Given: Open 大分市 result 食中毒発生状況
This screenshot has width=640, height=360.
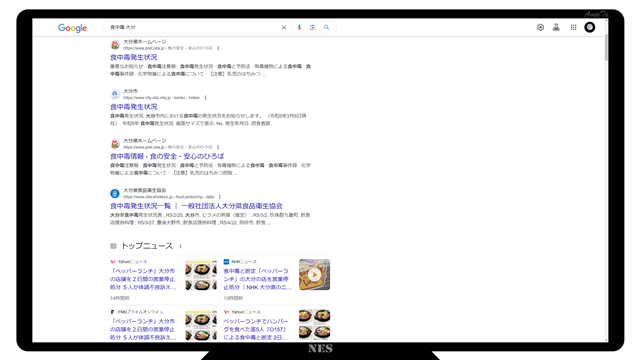Looking at the screenshot, I should [133, 107].
